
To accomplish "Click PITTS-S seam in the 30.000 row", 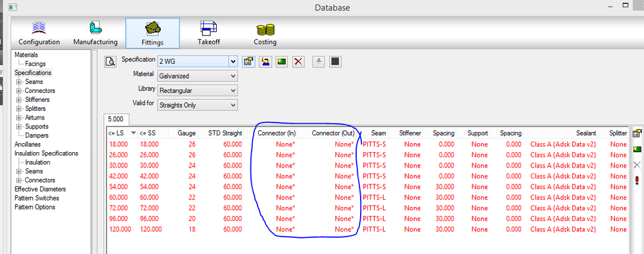I will pos(374,166).
